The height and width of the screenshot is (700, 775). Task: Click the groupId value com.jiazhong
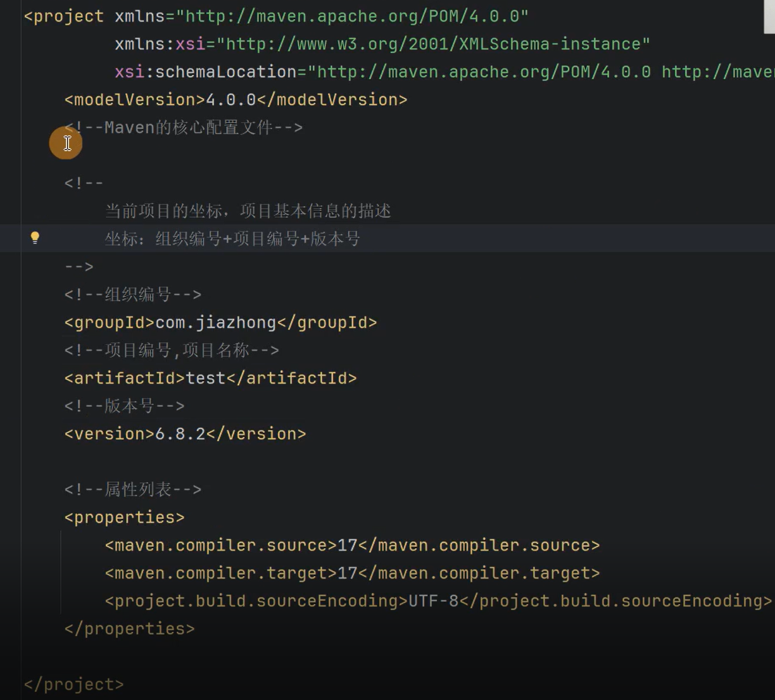pos(216,322)
